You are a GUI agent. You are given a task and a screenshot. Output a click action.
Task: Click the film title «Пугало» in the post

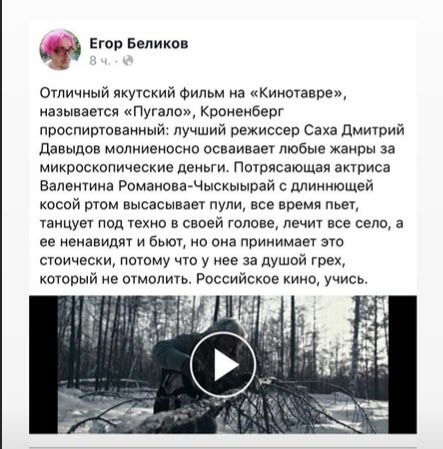[158, 111]
